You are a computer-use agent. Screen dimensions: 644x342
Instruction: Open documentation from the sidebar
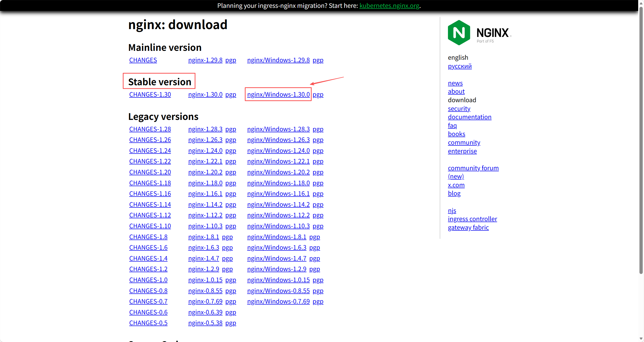pos(469,117)
